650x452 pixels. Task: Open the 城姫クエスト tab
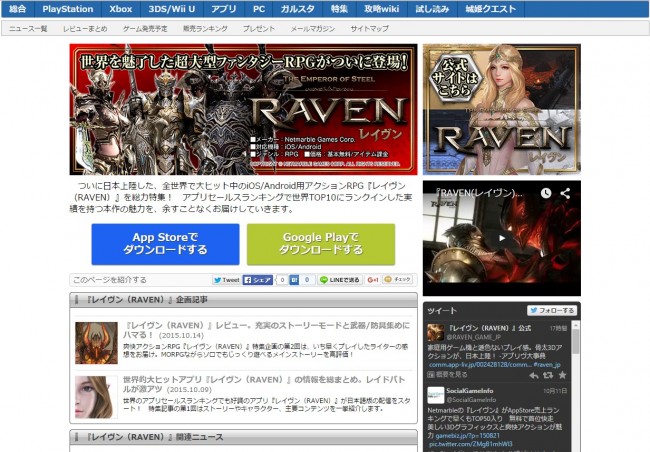[x=491, y=9]
